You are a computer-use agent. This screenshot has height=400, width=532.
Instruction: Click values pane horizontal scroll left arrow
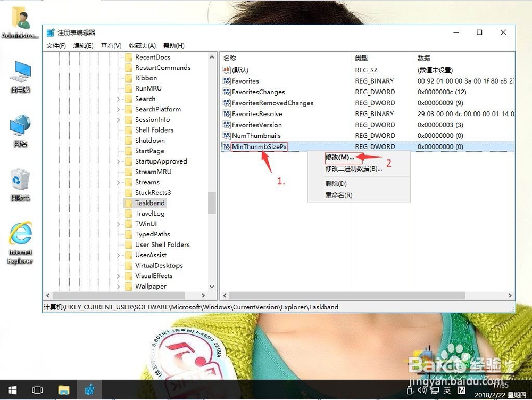click(225, 296)
